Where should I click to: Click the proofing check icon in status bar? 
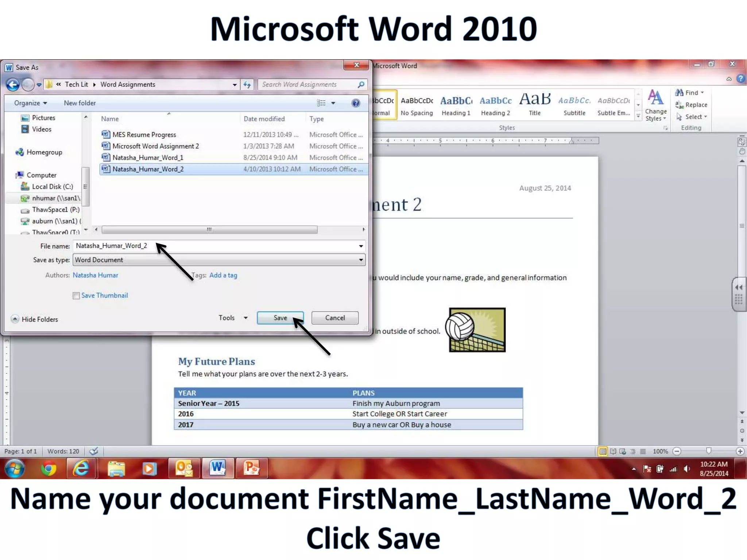pos(94,451)
